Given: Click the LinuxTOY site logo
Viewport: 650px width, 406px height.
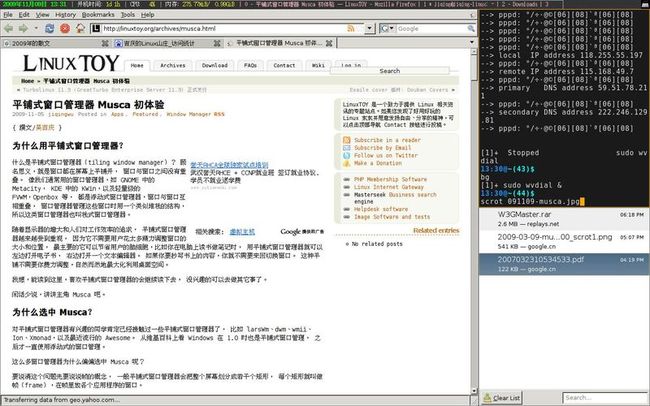Looking at the screenshot, I should 71,63.
